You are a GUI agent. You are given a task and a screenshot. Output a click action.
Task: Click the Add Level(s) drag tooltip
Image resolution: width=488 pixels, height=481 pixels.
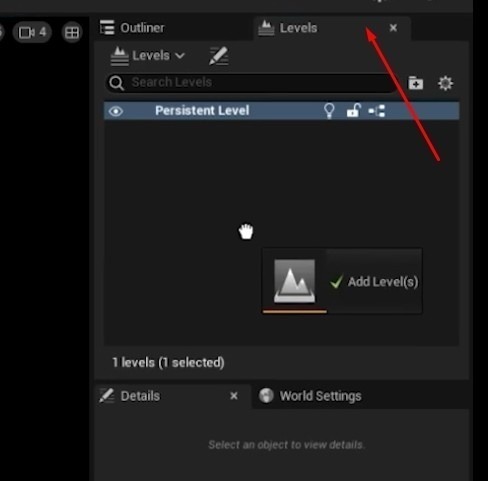coord(342,281)
